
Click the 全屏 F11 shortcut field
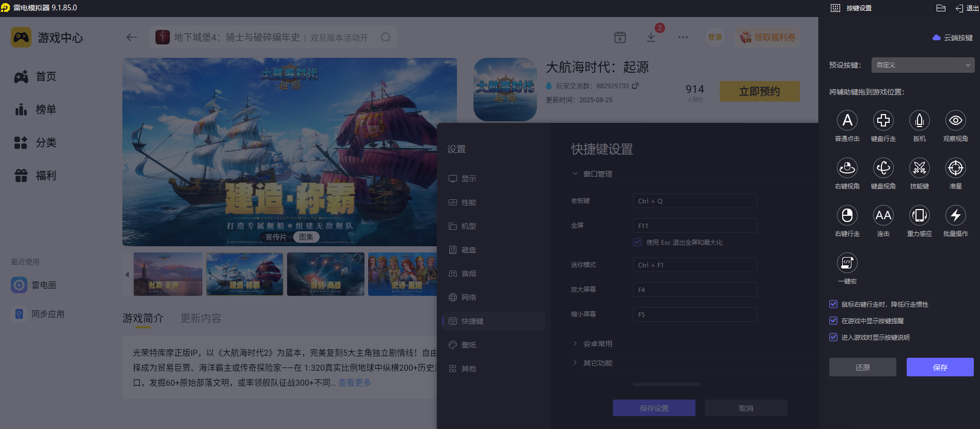pyautogui.click(x=694, y=226)
